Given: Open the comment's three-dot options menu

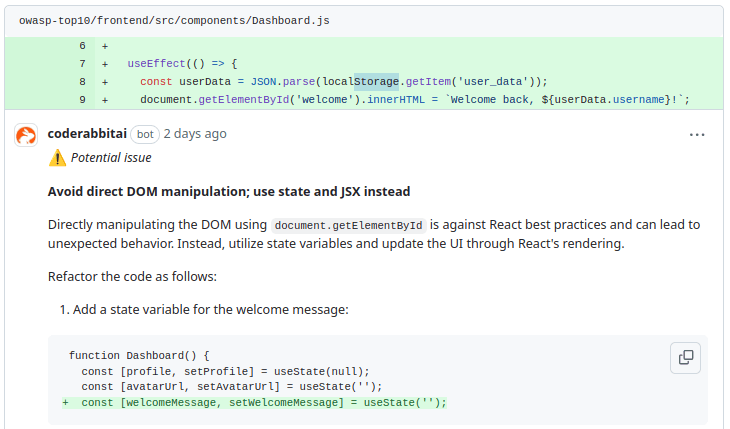Looking at the screenshot, I should click(x=697, y=134).
